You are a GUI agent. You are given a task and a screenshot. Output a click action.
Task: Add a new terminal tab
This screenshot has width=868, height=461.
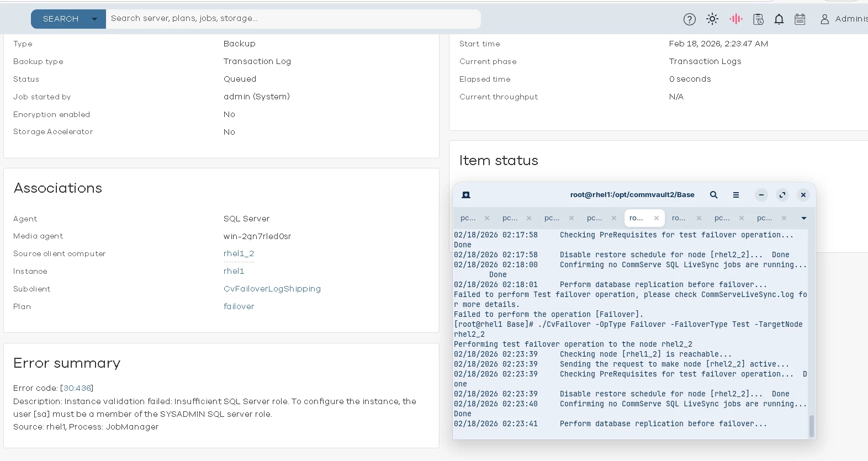(x=466, y=195)
